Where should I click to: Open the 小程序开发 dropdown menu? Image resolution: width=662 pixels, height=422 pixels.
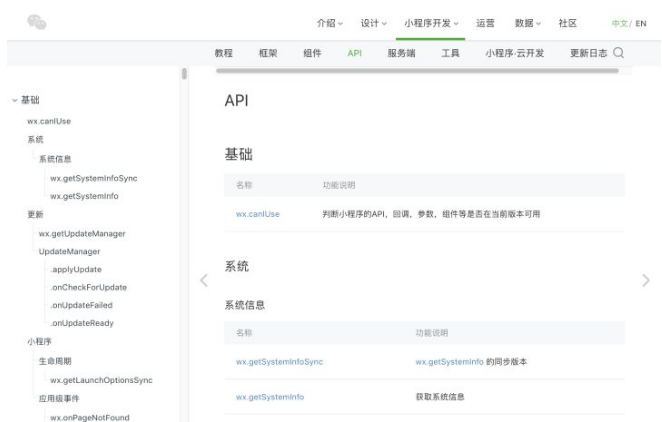(x=431, y=23)
